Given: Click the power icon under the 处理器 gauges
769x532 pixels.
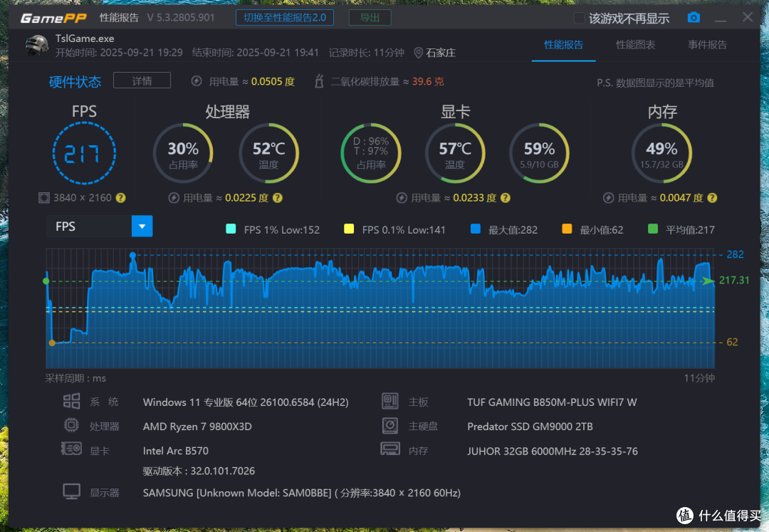Looking at the screenshot, I should (174, 197).
